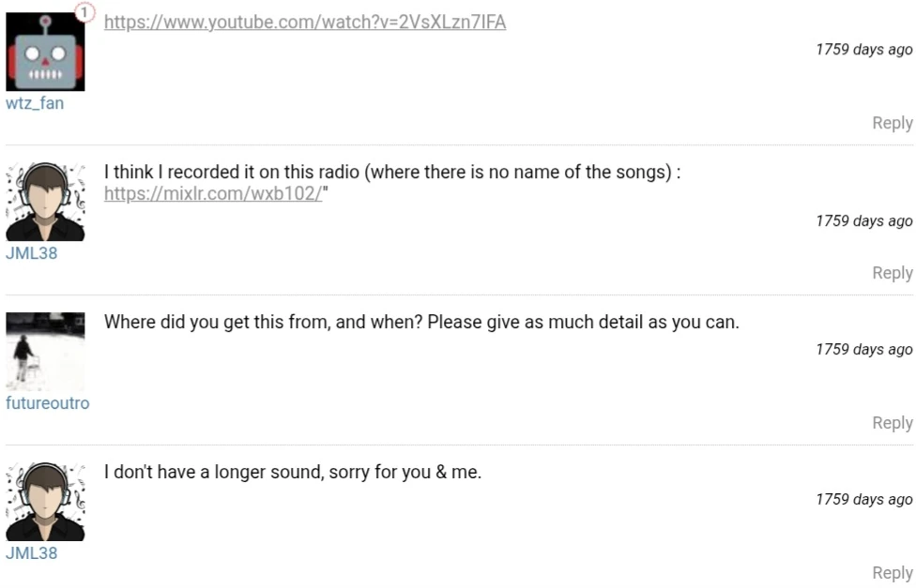Open the mixlr.com/wxb102 radio link
The height and width of the screenshot is (588, 916).
[x=213, y=194]
